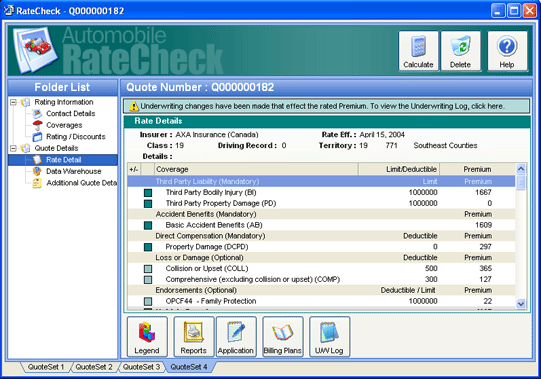
Task: Minimize the RateCheck window
Action: tap(498, 10)
